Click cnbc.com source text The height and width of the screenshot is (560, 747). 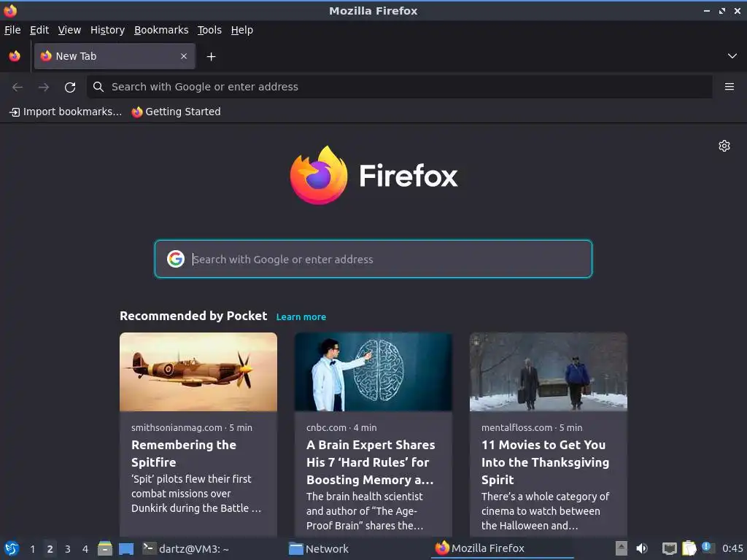coord(326,427)
